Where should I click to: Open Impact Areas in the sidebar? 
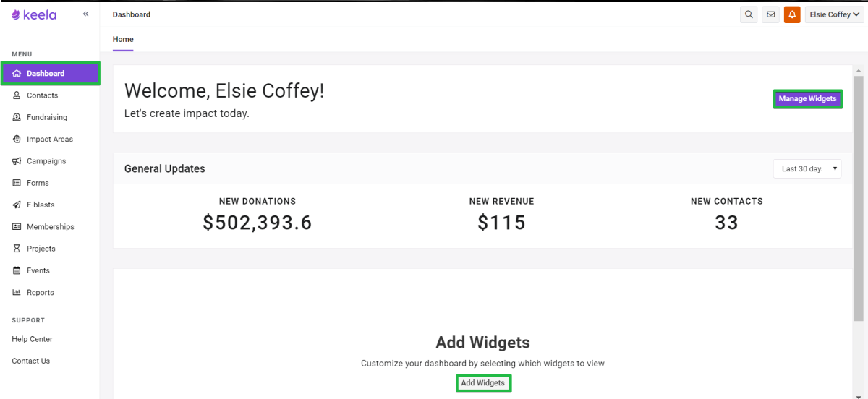50,139
